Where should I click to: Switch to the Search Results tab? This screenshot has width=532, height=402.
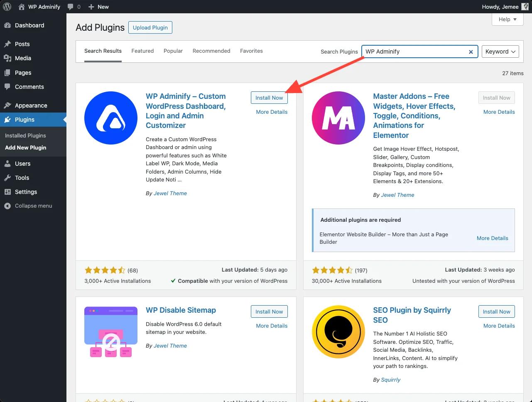[x=103, y=51]
